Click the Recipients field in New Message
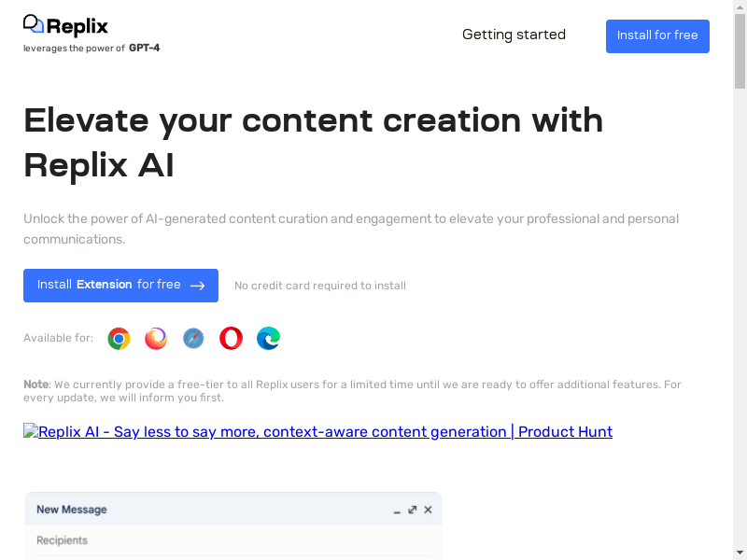 click(x=233, y=541)
